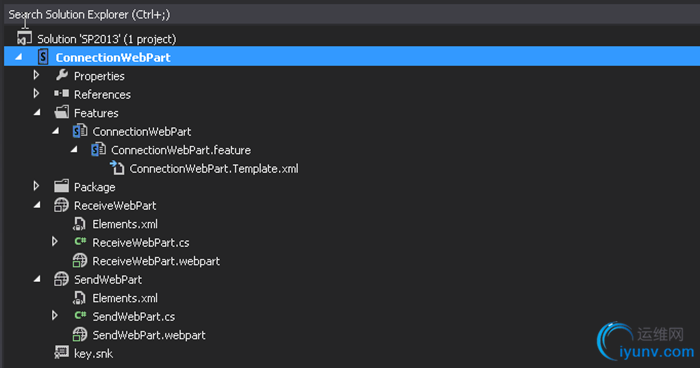This screenshot has width=700, height=368.
Task: Collapse the ConnectionWebPart project node
Action: [18, 57]
